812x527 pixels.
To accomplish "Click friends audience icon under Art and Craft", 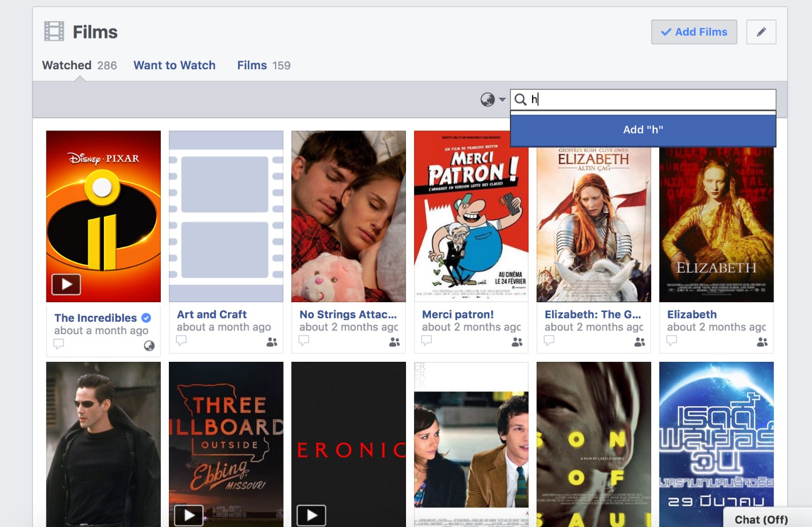I will 272,342.
